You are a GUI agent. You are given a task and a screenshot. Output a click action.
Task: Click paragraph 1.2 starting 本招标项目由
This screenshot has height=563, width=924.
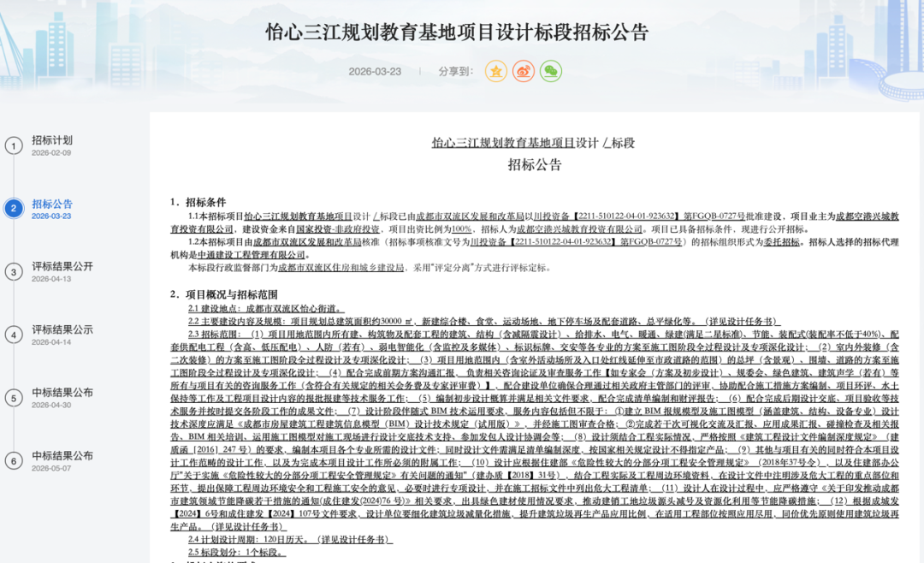pos(535,248)
